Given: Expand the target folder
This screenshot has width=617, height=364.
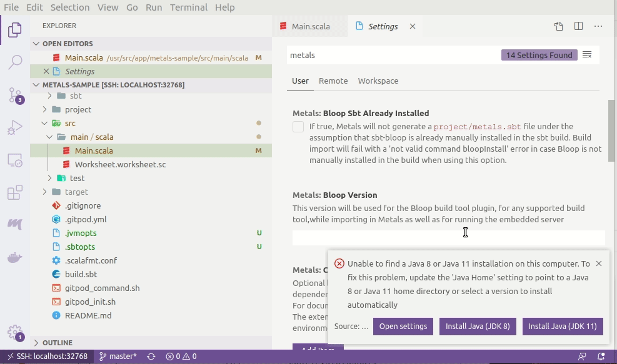Looking at the screenshot, I should (44, 192).
